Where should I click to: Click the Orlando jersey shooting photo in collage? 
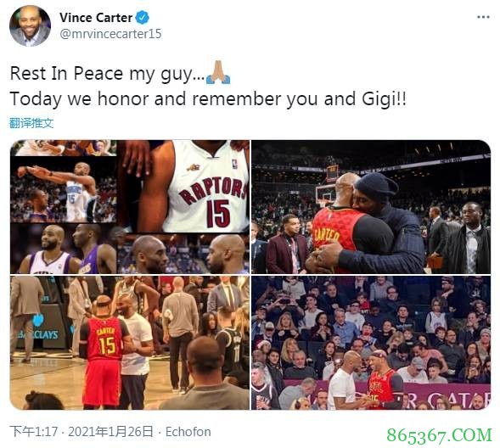[x=64, y=189]
